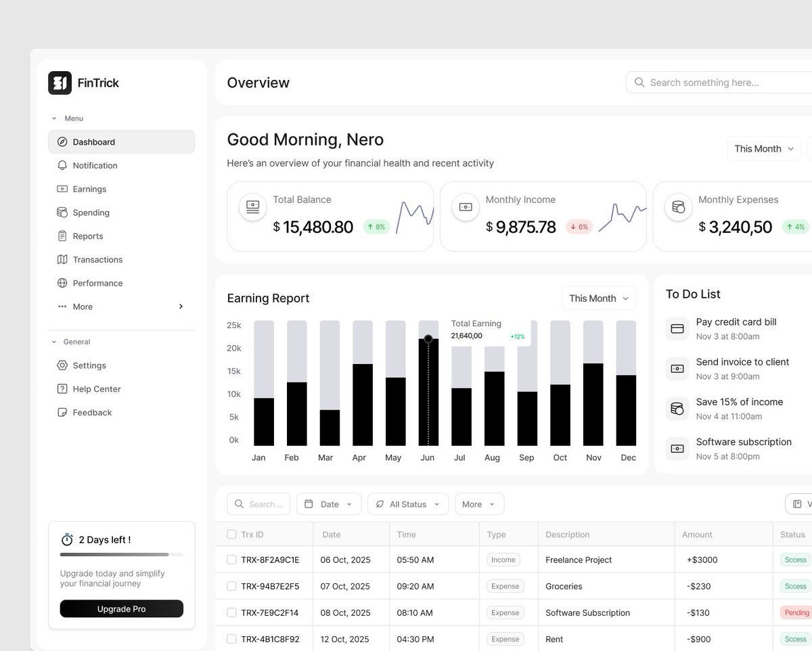Tick the Trx ID header select-all checkbox
Screen dimensions: 812x651
[x=231, y=535]
